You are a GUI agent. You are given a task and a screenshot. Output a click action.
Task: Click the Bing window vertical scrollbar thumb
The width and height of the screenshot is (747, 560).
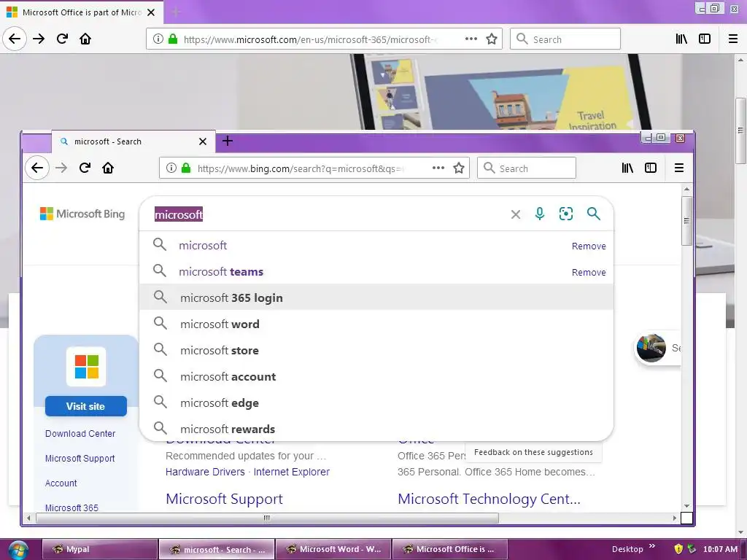[686, 220]
